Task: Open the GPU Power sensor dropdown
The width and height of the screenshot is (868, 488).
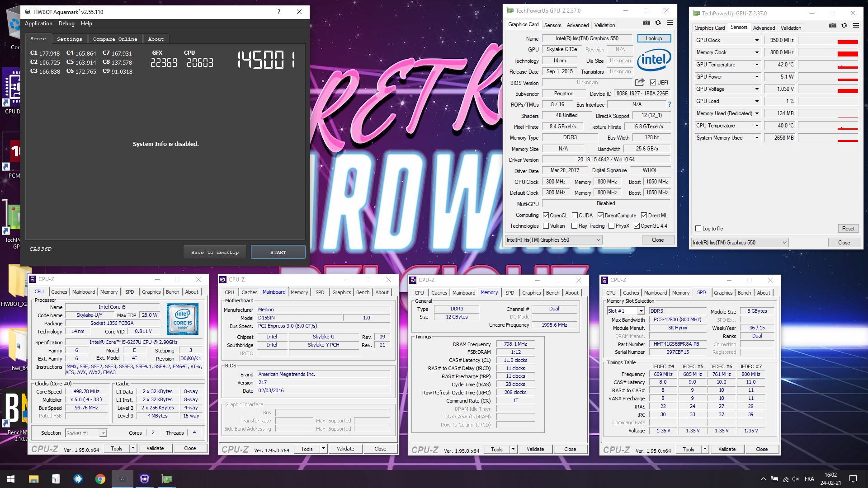Action: 757,77
